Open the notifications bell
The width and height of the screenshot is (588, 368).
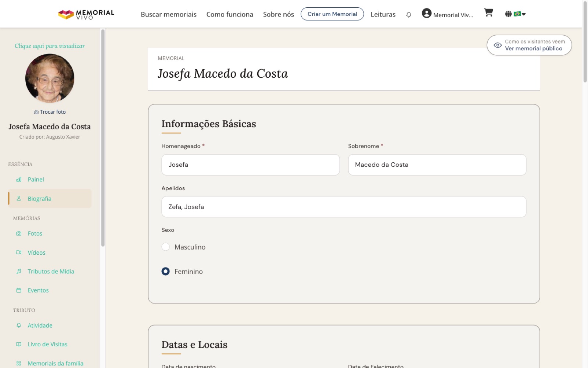[x=409, y=15]
